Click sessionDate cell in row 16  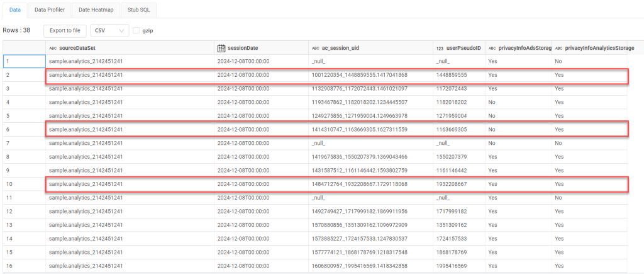[261, 266]
